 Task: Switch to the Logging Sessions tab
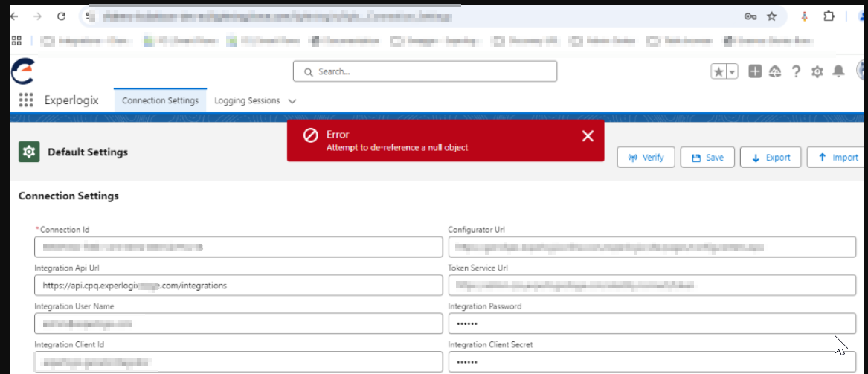(x=247, y=100)
